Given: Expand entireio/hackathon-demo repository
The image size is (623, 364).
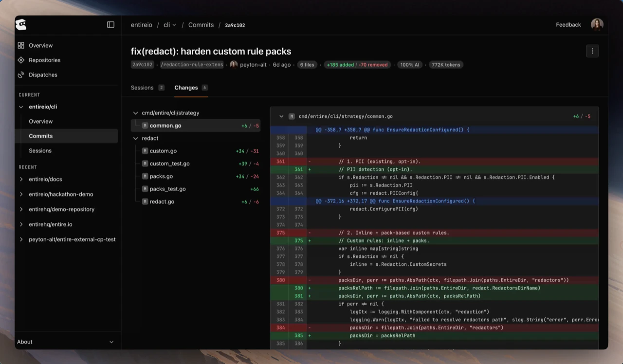Looking at the screenshot, I should 21,194.
